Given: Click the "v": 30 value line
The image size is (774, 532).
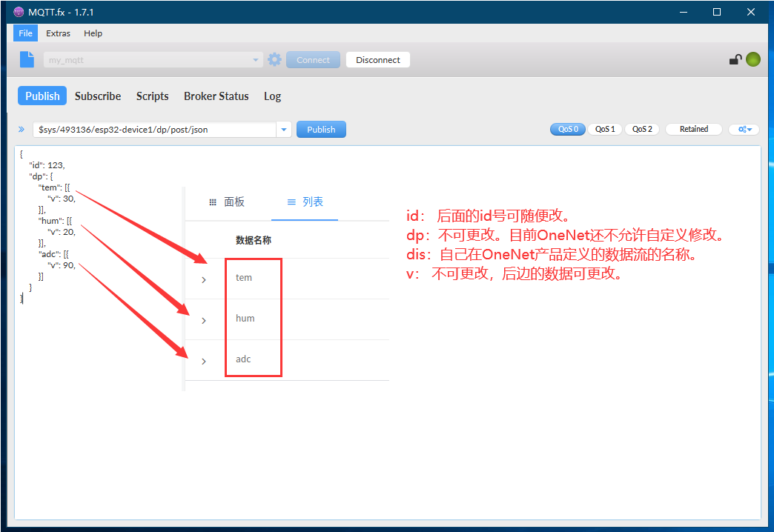Looking at the screenshot, I should point(62,199).
